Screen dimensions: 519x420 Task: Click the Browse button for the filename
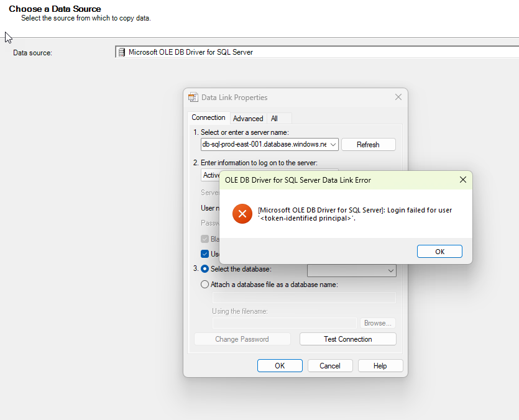click(378, 323)
